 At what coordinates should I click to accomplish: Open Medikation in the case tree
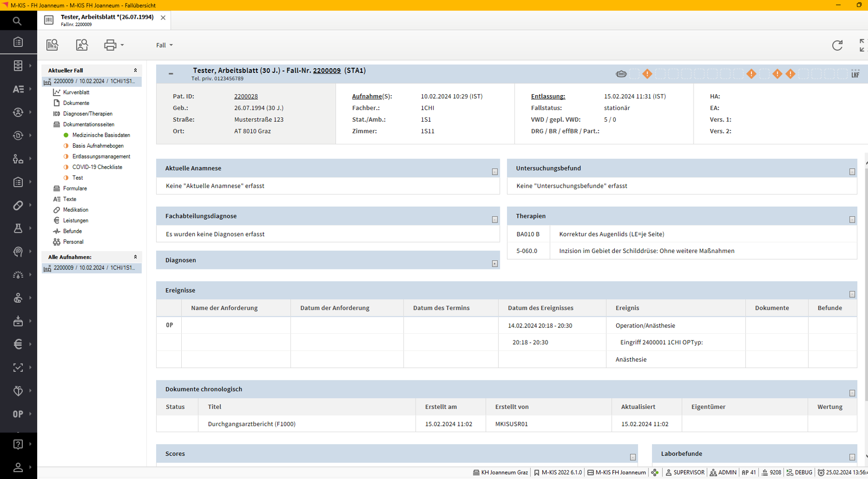click(x=75, y=210)
